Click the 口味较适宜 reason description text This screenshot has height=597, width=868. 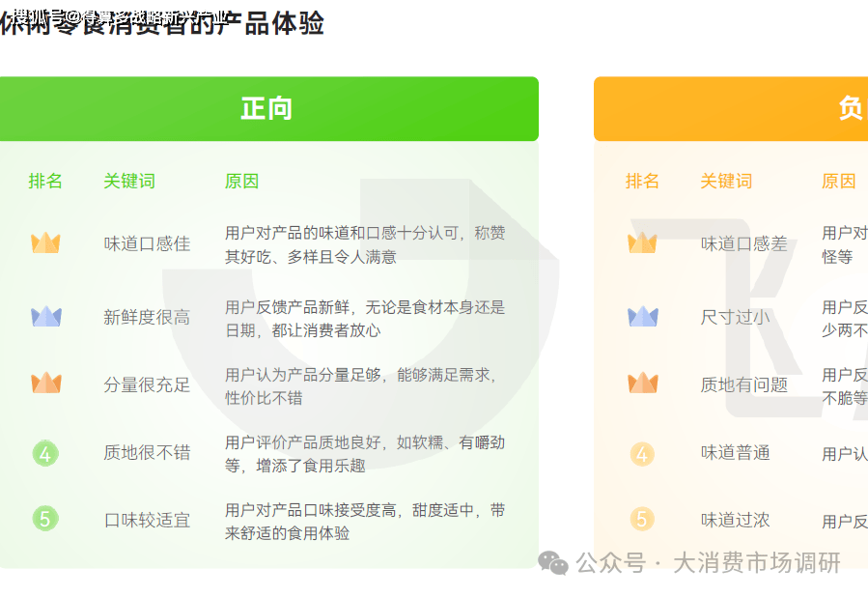pos(364,521)
